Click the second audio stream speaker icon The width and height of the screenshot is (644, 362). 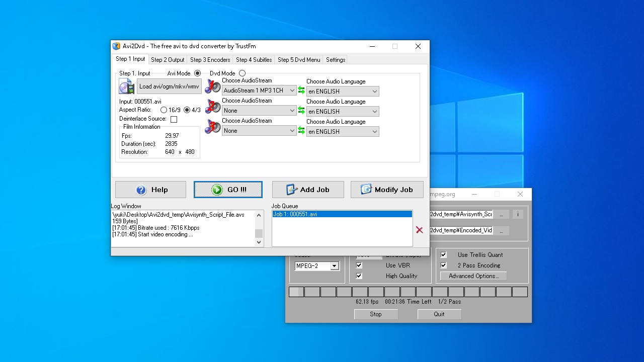[212, 107]
